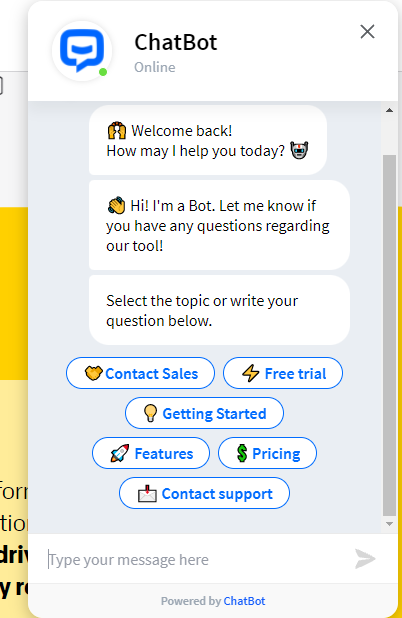Image resolution: width=402 pixels, height=618 pixels.
Task: Click the send message arrow icon
Action: [365, 558]
